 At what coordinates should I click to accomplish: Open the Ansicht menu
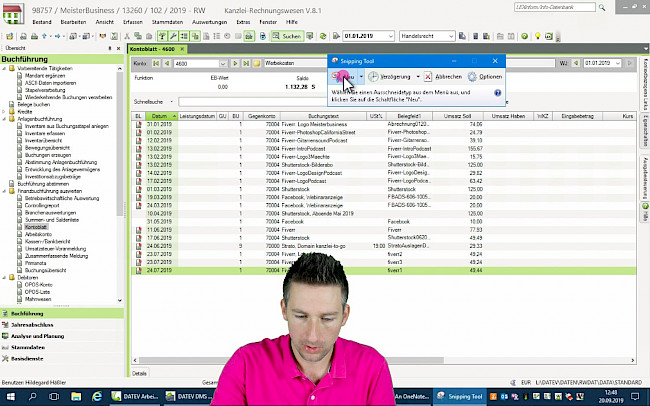tap(104, 22)
